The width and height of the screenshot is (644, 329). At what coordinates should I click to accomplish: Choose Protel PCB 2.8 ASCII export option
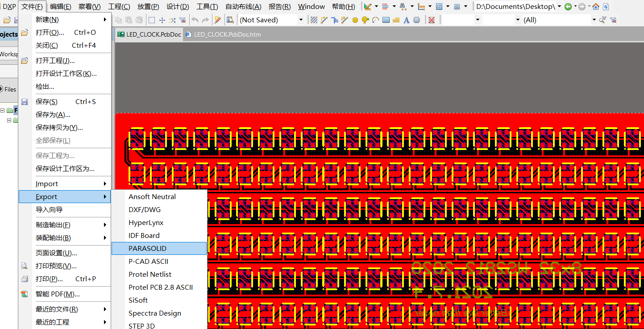[x=159, y=287]
